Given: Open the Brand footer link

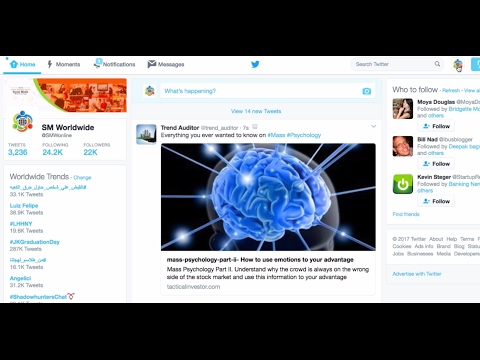Looking at the screenshot, I should pos(443,246).
